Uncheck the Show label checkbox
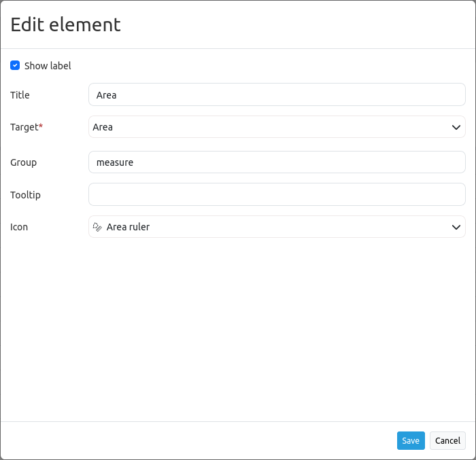 coord(15,66)
